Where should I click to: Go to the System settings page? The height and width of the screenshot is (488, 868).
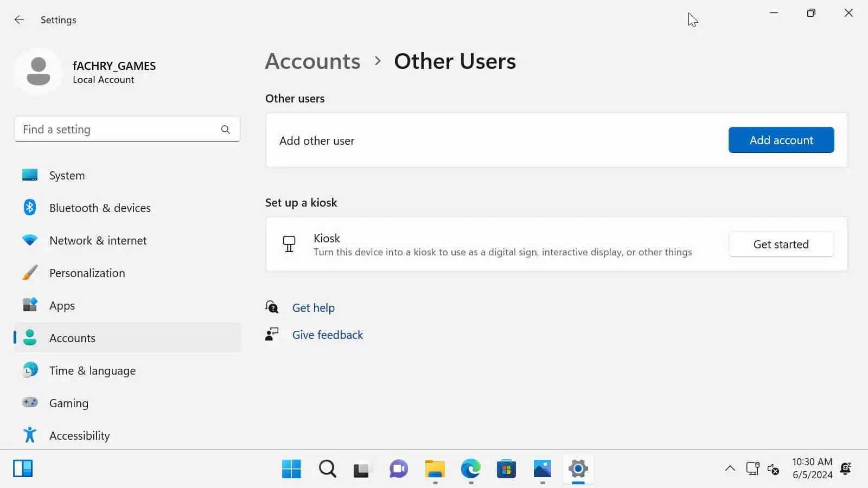pos(67,176)
